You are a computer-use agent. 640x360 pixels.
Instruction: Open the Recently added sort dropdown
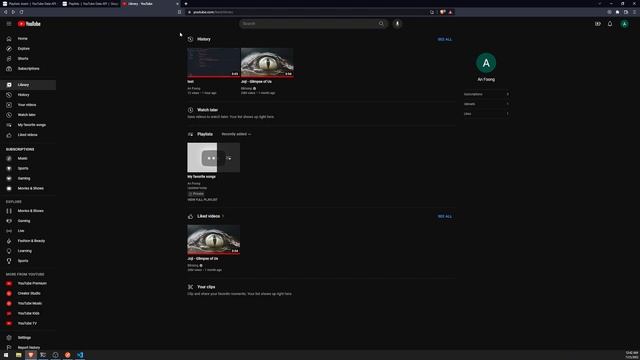point(236,134)
